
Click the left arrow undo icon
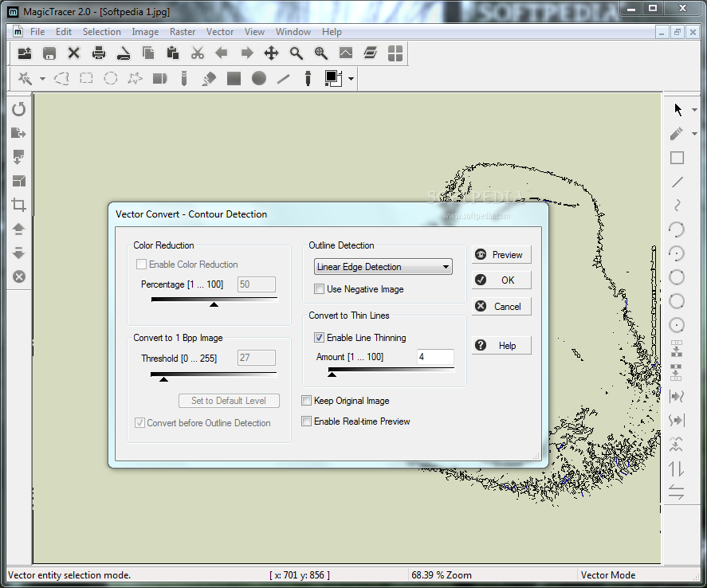(x=222, y=53)
